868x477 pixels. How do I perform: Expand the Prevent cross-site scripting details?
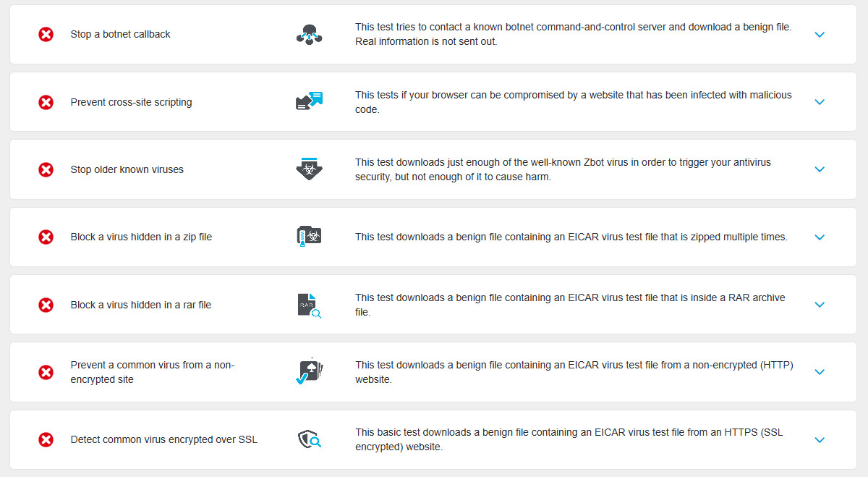click(x=820, y=102)
